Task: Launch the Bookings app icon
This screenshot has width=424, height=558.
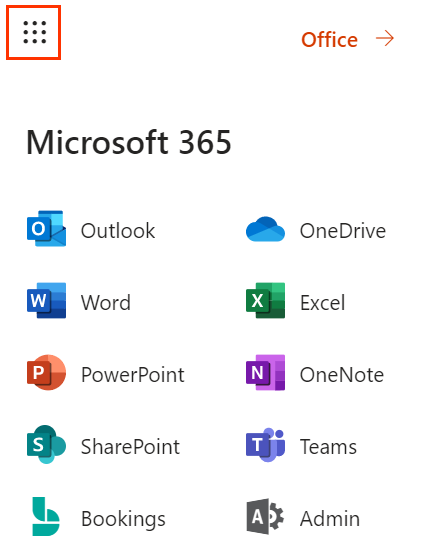Action: coord(46,516)
